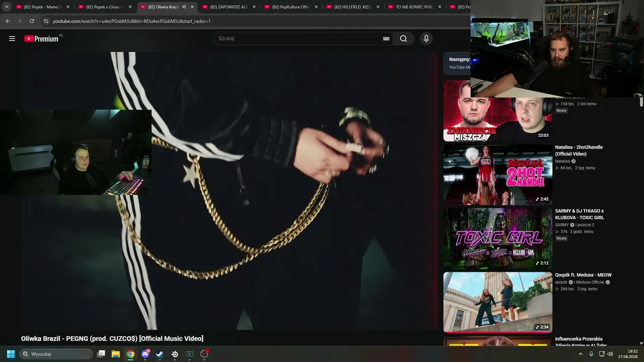This screenshot has height=362, width=644.
Task: Switch to the HELLFIELD, KIZO tab
Action: 352,7
